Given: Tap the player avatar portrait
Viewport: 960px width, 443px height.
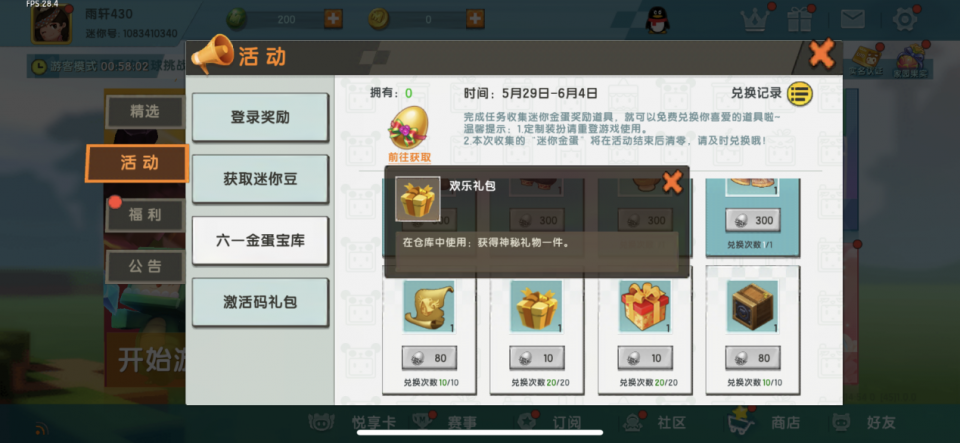Looking at the screenshot, I should (51, 24).
